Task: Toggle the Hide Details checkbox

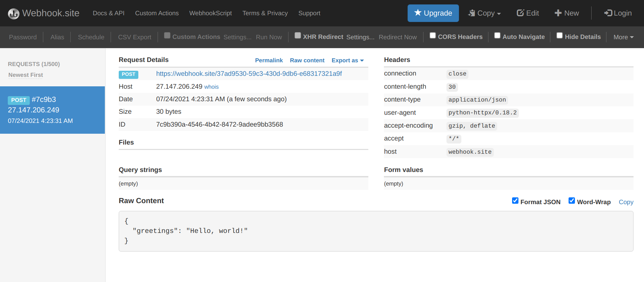Action: 559,36
